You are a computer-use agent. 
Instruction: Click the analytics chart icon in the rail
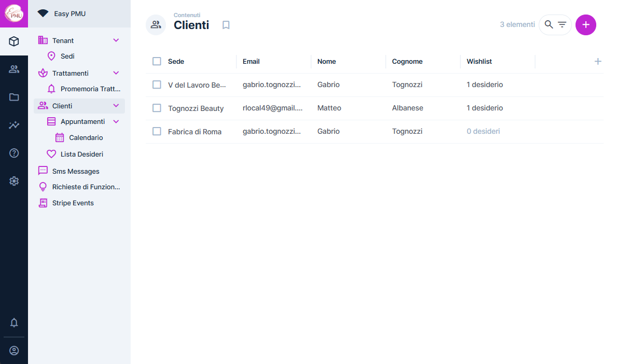coord(14,125)
